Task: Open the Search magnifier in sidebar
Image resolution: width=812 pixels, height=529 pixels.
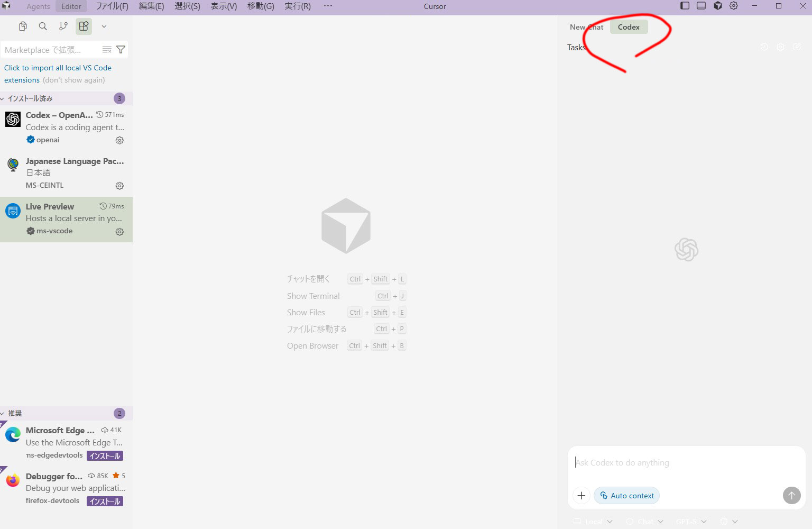Action: coord(43,26)
